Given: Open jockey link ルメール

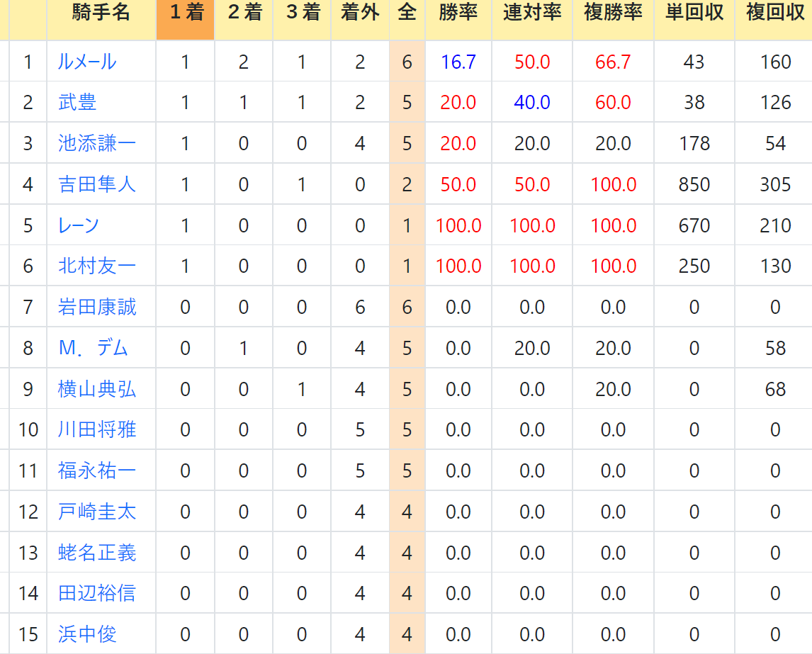Looking at the screenshot, I should pos(87,62).
